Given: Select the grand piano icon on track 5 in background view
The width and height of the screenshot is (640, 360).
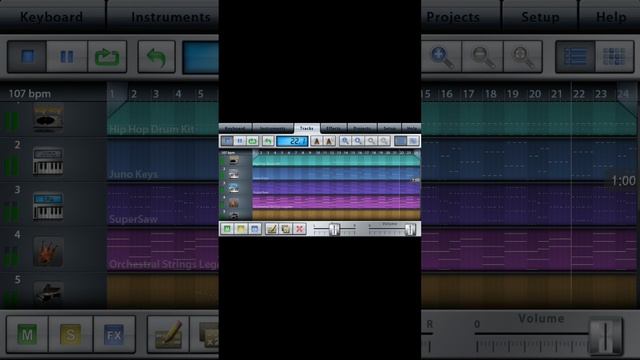Looking at the screenshot, I should (48, 293).
